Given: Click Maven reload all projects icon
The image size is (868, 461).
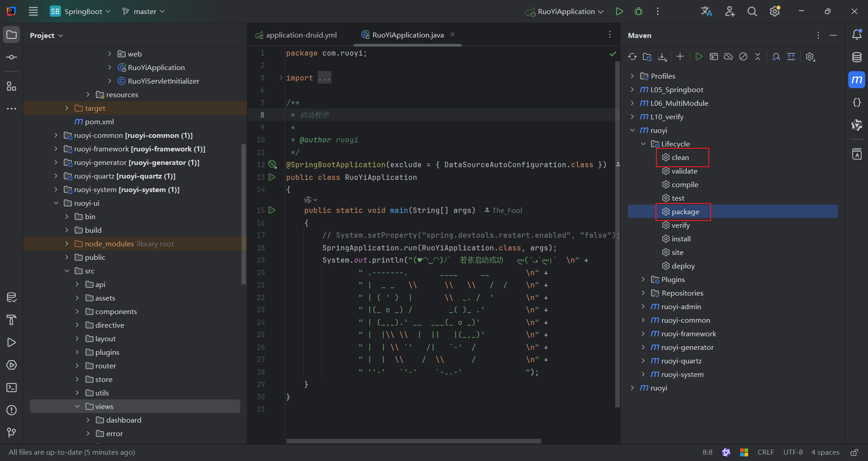Looking at the screenshot, I should pyautogui.click(x=632, y=56).
